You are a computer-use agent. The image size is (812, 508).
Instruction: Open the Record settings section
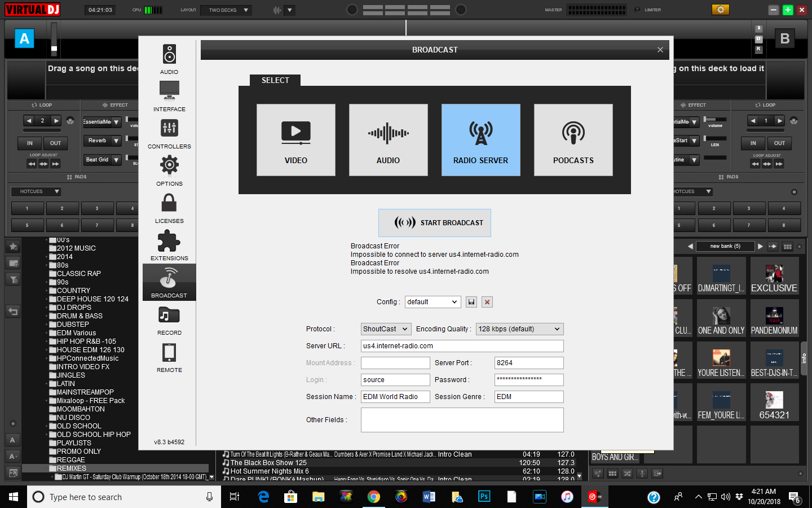(x=169, y=320)
